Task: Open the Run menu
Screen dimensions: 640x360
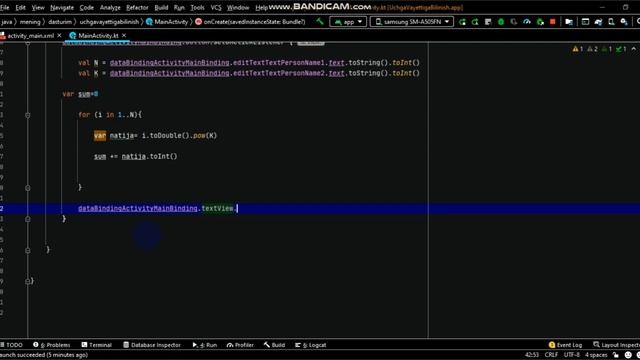Action: point(179,7)
